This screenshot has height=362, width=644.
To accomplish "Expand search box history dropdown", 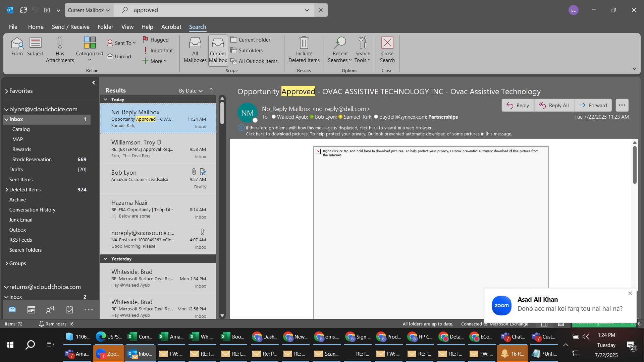I will 307,10.
